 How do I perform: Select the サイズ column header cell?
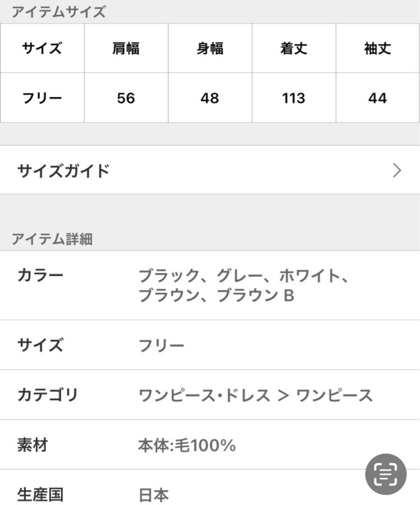[42, 48]
